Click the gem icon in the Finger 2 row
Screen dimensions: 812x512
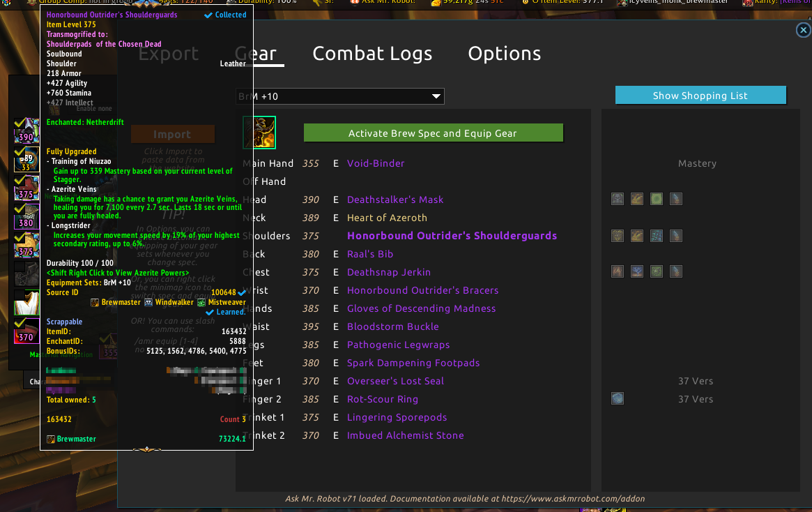[618, 398]
